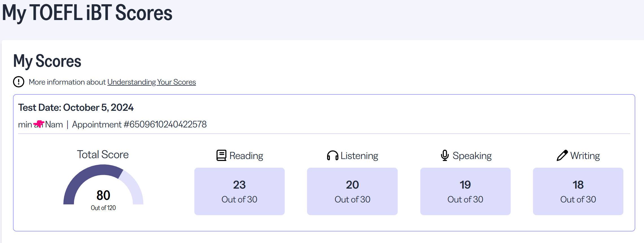
Task: Click the Out of 120 text
Action: click(103, 208)
